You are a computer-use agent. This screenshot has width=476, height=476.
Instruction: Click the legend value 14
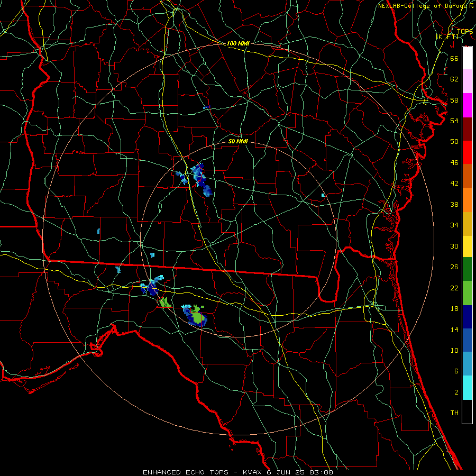point(454,329)
